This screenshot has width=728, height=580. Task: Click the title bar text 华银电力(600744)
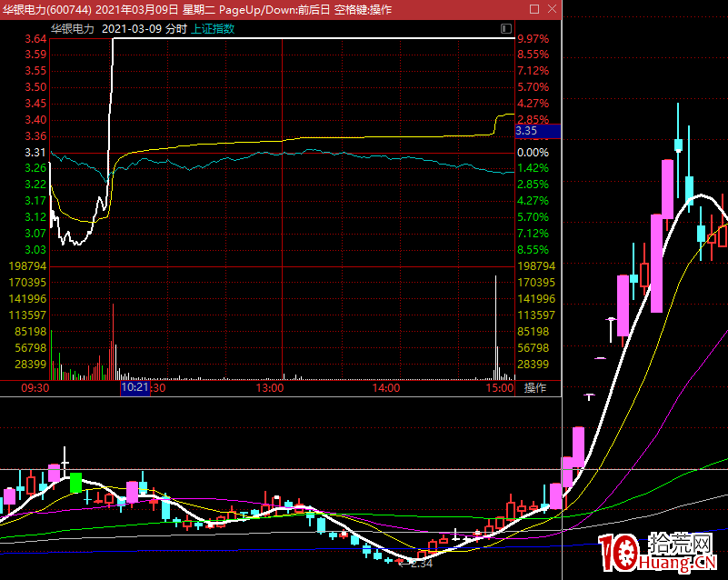click(45, 8)
